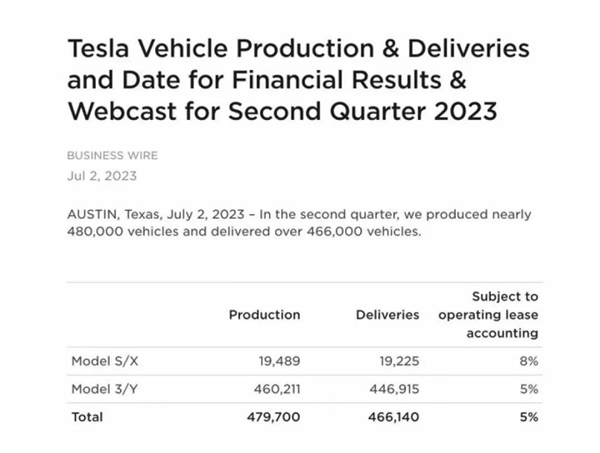This screenshot has height=453, width=600.
Task: Click the Model 3/Y 5% lease value
Action: tap(529, 389)
